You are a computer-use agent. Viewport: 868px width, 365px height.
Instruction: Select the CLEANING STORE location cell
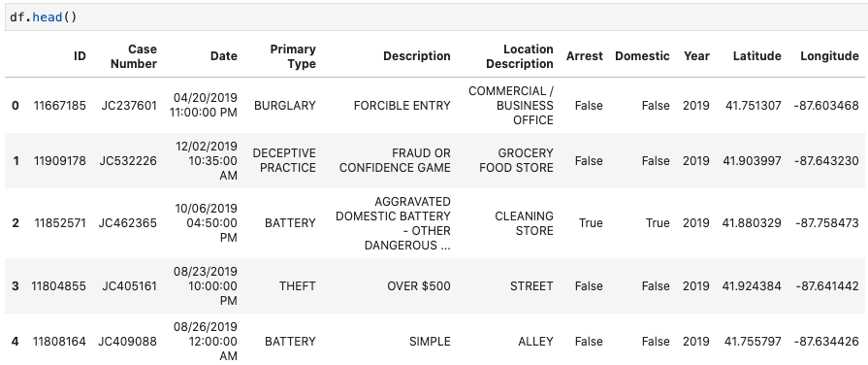524,222
